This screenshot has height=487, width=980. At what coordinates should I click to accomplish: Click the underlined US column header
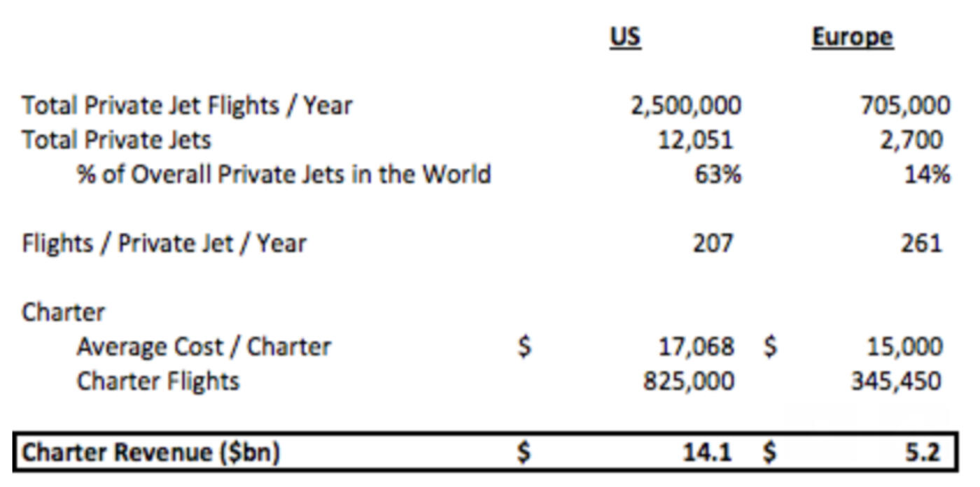[624, 36]
